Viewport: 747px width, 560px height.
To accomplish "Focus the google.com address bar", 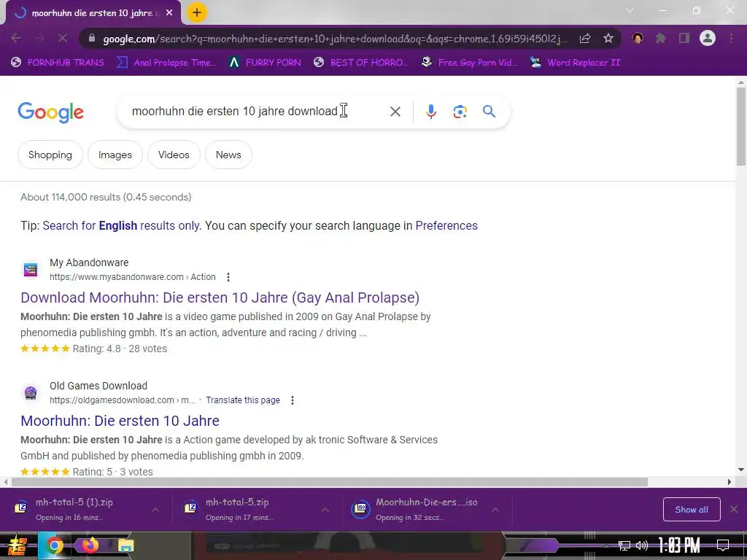I will (x=335, y=39).
